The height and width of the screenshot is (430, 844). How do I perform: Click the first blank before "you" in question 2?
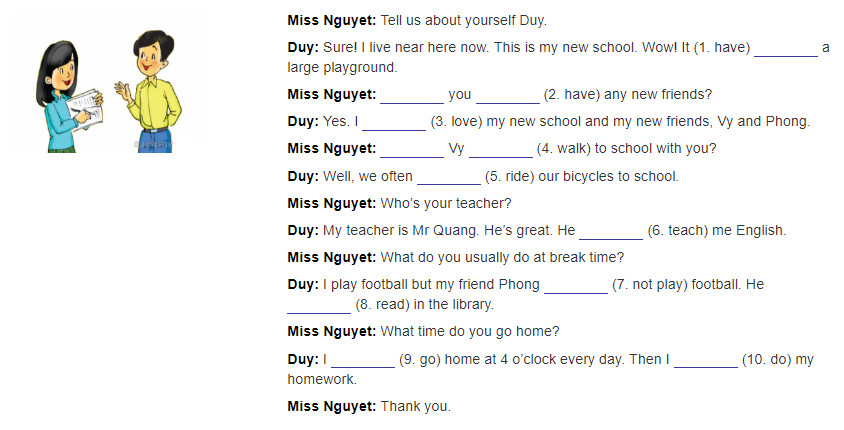412,95
